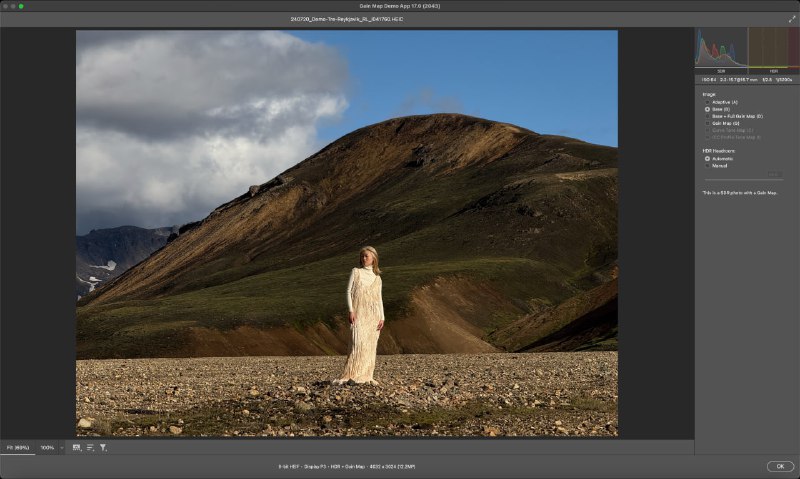Adjust the HDR Headroom slider
Image resolution: width=800 pixels, height=479 pixels.
(744, 180)
